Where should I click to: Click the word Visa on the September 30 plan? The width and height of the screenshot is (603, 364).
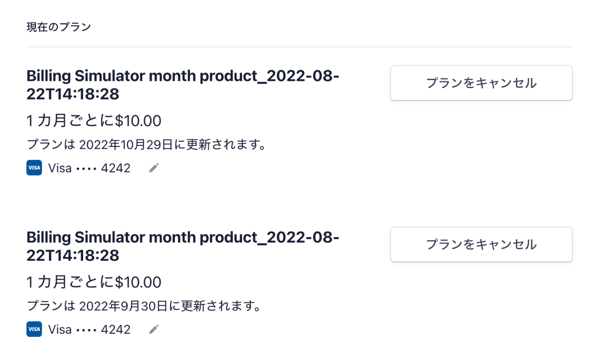point(60,330)
